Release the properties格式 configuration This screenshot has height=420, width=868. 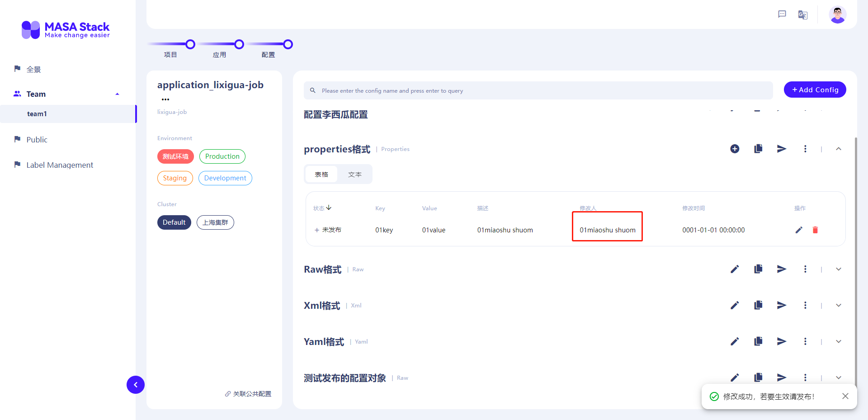point(782,148)
